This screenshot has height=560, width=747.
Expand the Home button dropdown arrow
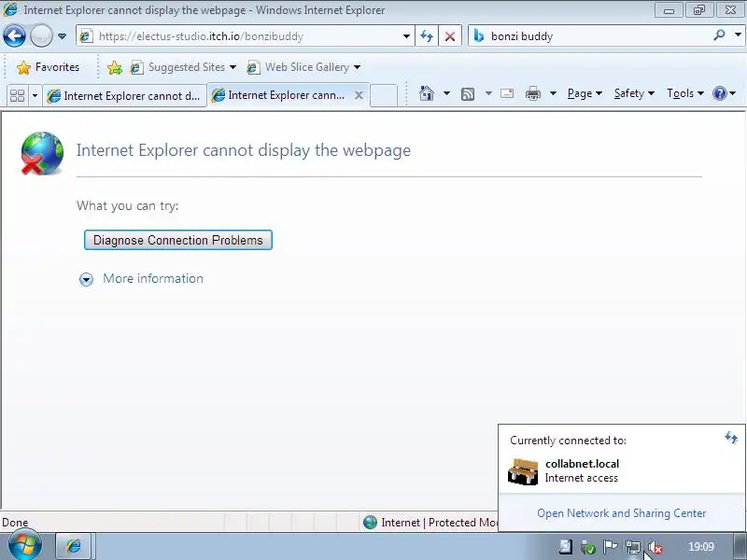point(446,93)
